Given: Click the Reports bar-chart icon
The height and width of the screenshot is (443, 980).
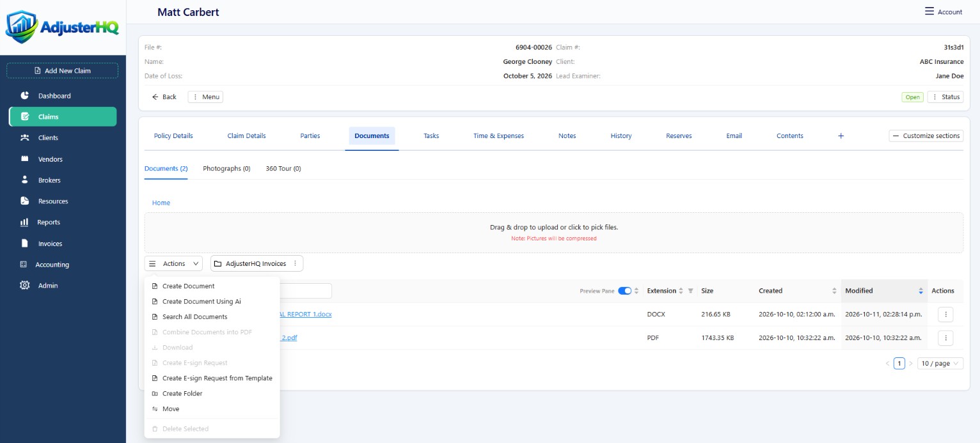Looking at the screenshot, I should [x=25, y=222].
